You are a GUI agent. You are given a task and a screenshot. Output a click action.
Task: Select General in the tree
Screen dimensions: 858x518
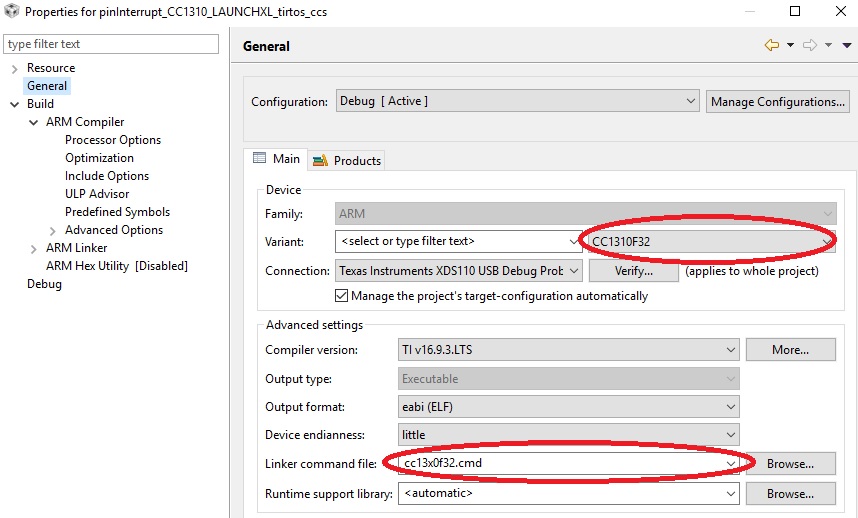[47, 86]
